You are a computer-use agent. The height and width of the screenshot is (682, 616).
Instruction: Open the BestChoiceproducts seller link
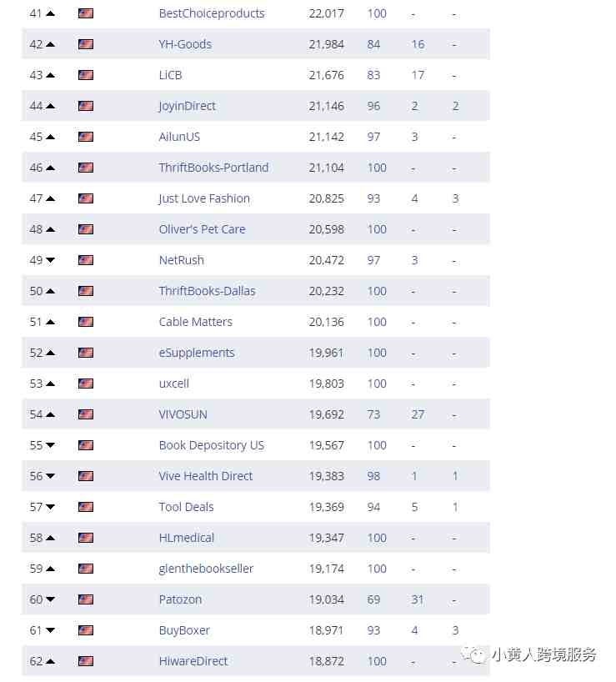[212, 13]
